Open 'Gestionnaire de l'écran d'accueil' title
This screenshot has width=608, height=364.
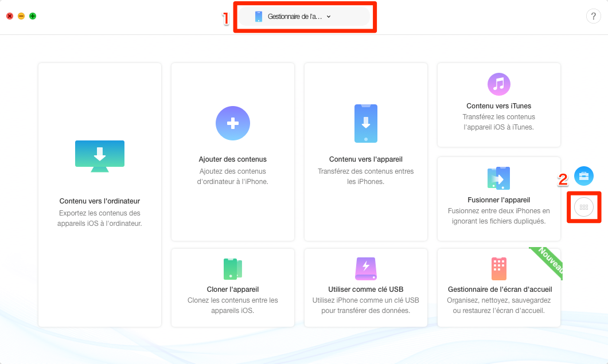coord(500,289)
